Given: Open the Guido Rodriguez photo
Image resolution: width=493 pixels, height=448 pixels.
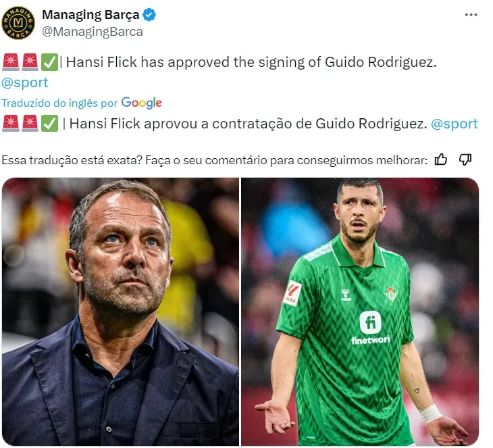Looking at the screenshot, I should coord(360,312).
